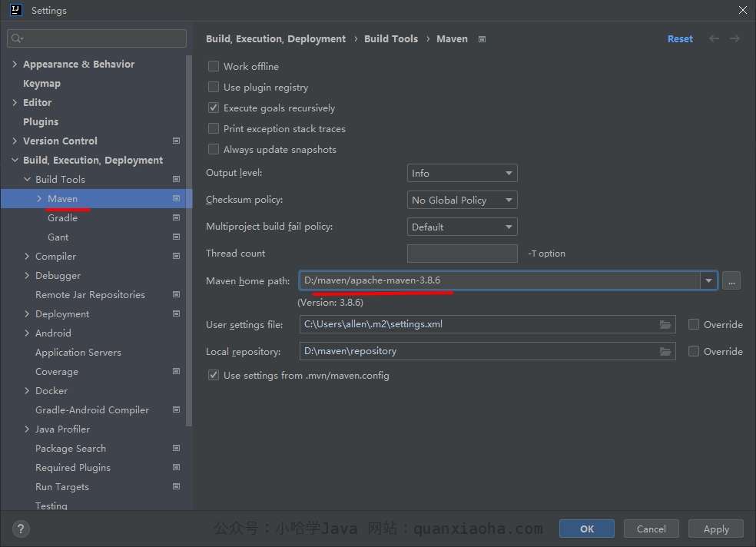Click Build Tools in breadcrumb
The width and height of the screenshot is (756, 547).
(391, 38)
